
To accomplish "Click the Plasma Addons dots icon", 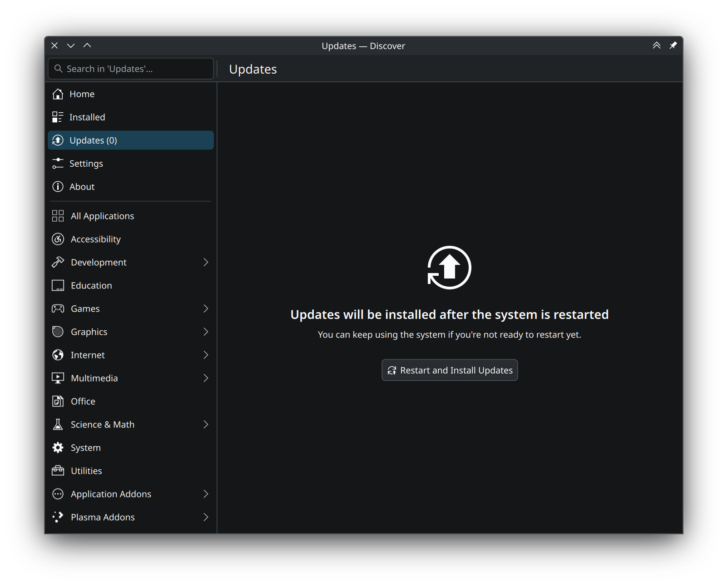I will (x=58, y=517).
